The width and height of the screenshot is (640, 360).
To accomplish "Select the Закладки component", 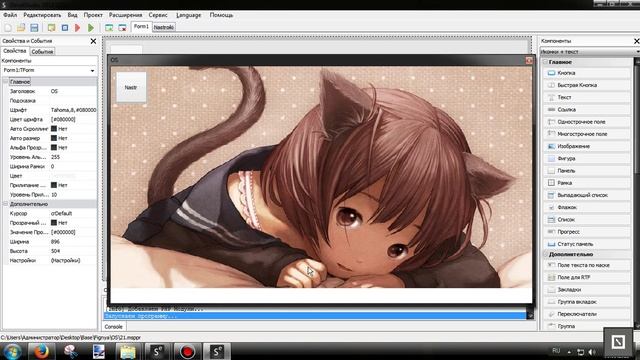I will coord(587,290).
